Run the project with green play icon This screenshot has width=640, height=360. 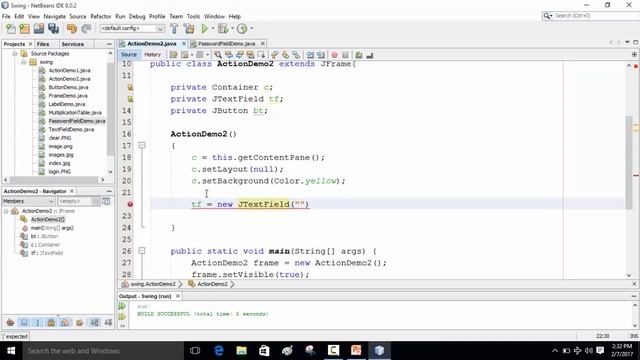coord(204,29)
